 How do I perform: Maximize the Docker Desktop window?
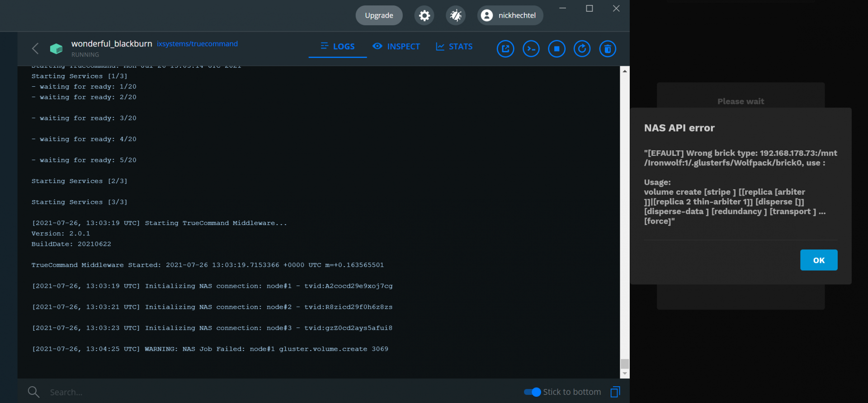(590, 8)
